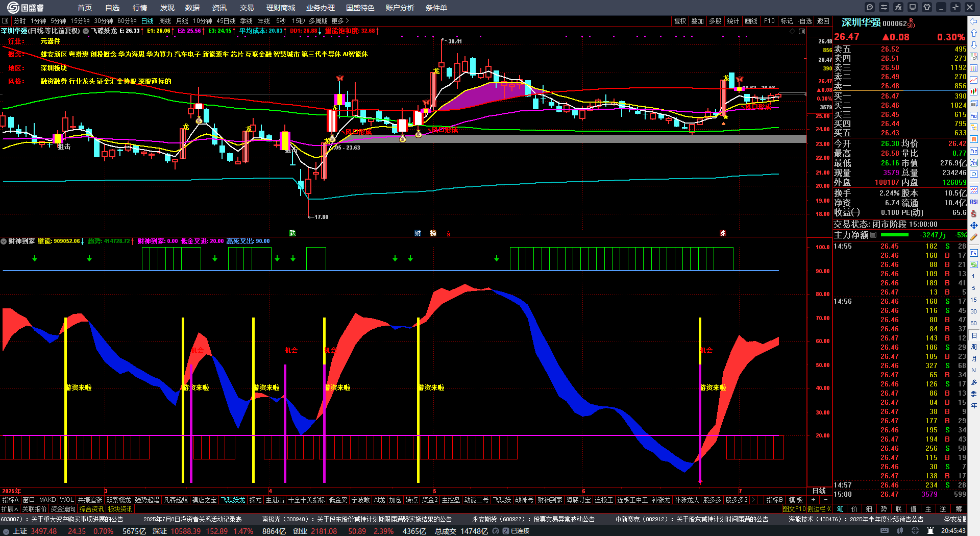Click the gray horizontal support band on chart
Viewport: 980px width, 536px height.
564,139
